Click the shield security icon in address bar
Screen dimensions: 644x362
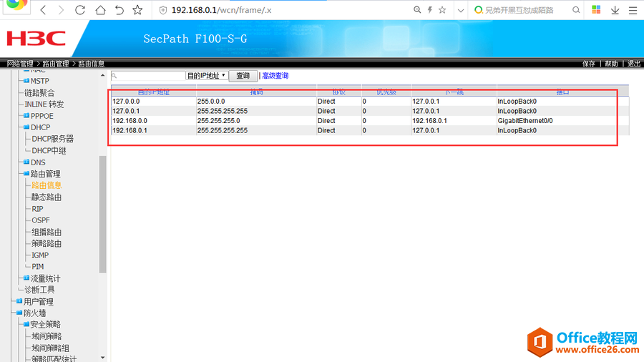click(x=163, y=10)
